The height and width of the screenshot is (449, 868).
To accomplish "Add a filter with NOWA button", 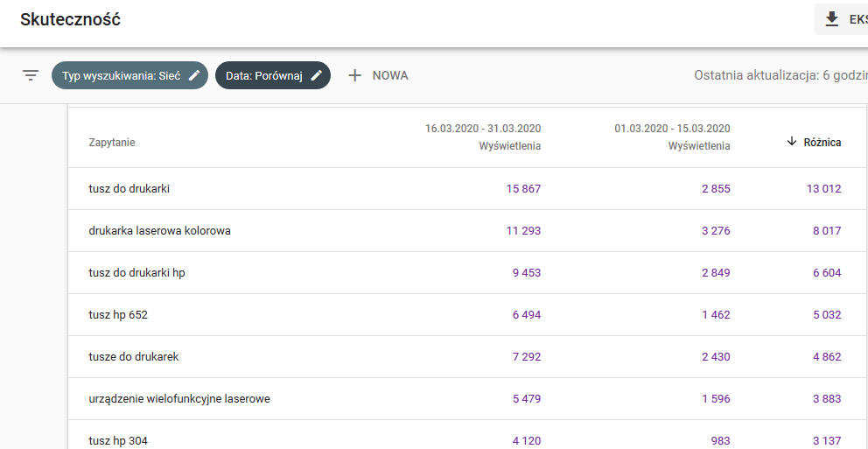I will [378, 75].
